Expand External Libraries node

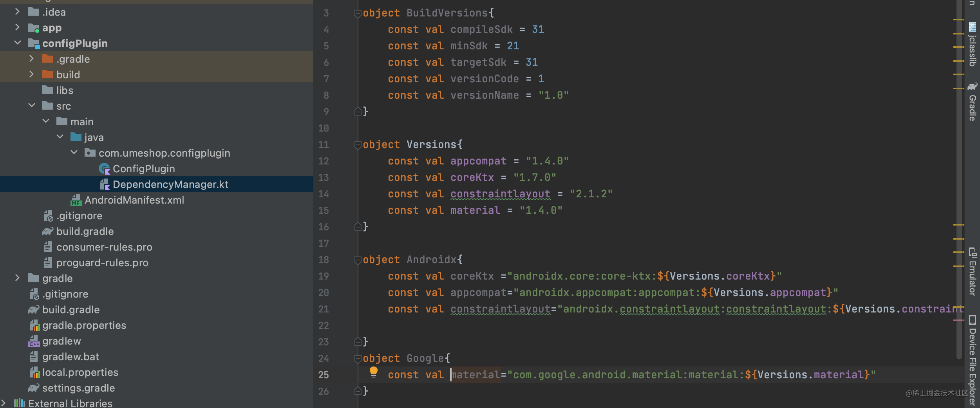(4, 403)
